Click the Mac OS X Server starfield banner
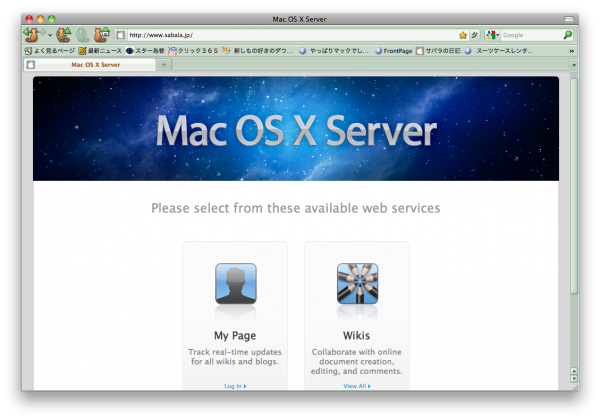The height and width of the screenshot is (420, 600). pyautogui.click(x=296, y=129)
